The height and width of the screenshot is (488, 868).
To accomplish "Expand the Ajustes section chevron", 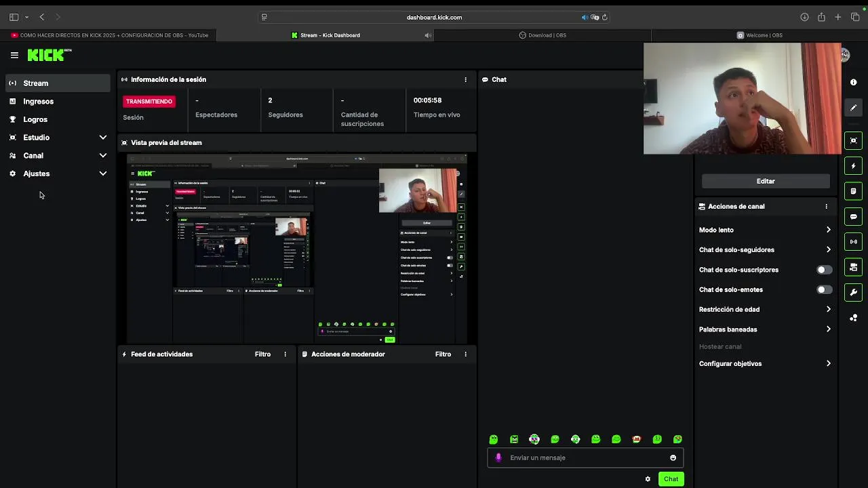I will pos(103,174).
